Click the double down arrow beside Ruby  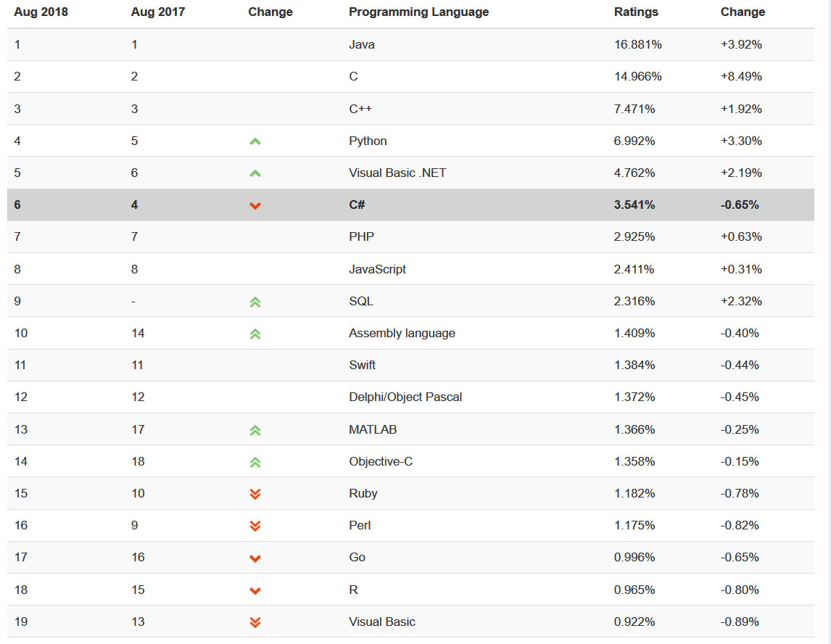point(255,494)
